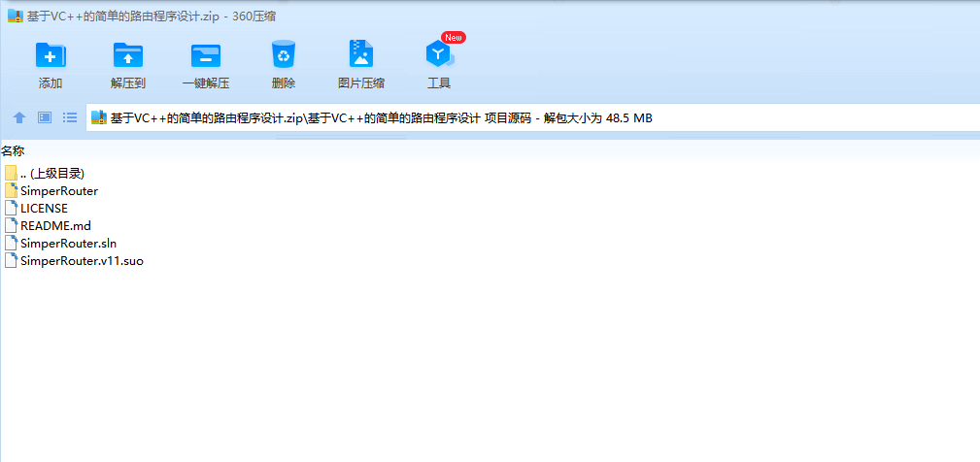The width and height of the screenshot is (980, 462).
Task: Click the New badge on 工具
Action: (x=454, y=38)
